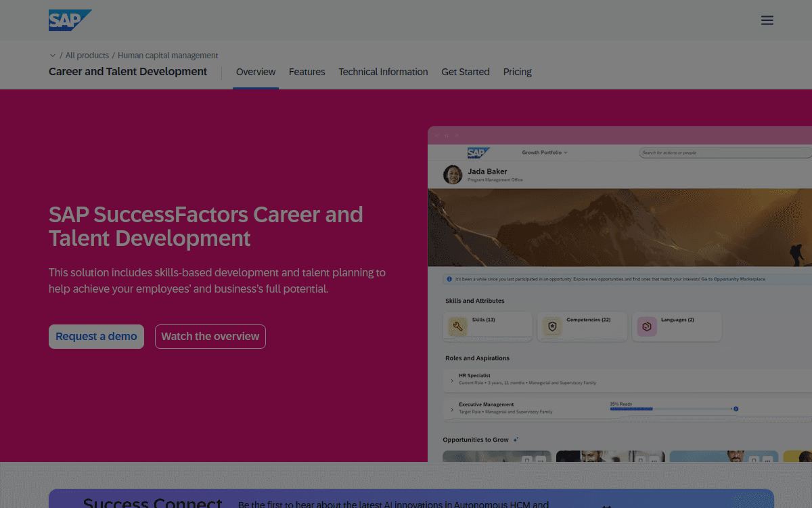Image resolution: width=812 pixels, height=508 pixels.
Task: Click Jada Baker's profile avatar
Action: [x=453, y=175]
